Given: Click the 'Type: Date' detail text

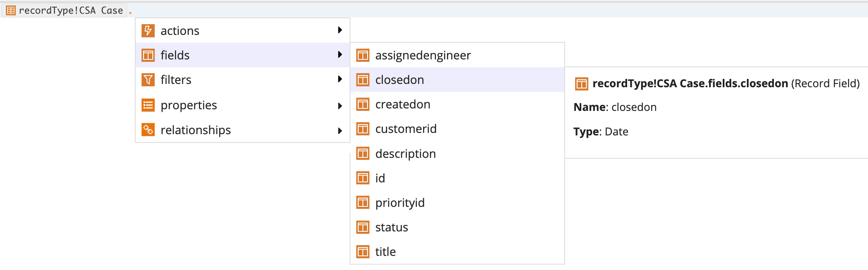Looking at the screenshot, I should tap(601, 132).
